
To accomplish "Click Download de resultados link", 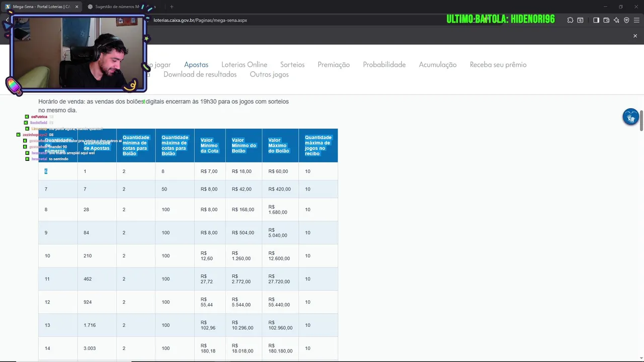I will pyautogui.click(x=200, y=74).
